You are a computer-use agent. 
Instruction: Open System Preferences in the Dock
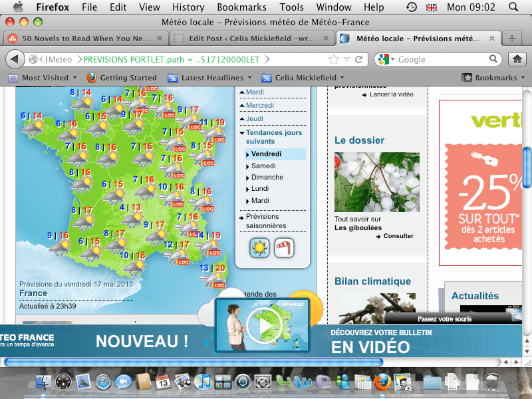point(263,382)
